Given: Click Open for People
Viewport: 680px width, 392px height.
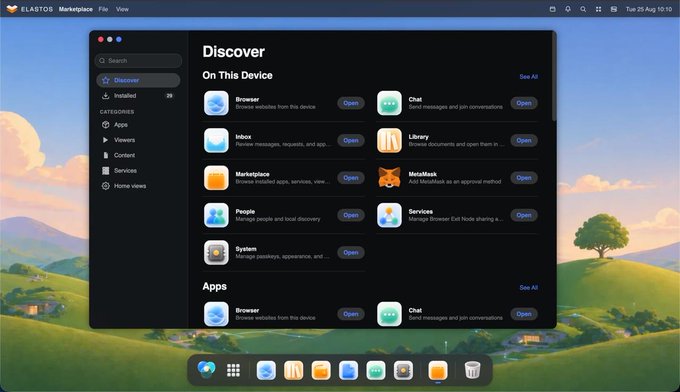Looking at the screenshot, I should tap(351, 215).
